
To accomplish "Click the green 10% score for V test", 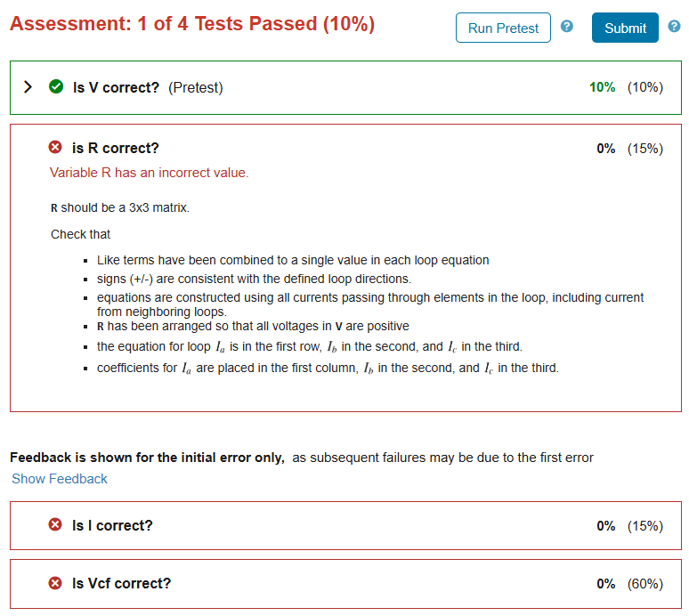I will coord(602,87).
